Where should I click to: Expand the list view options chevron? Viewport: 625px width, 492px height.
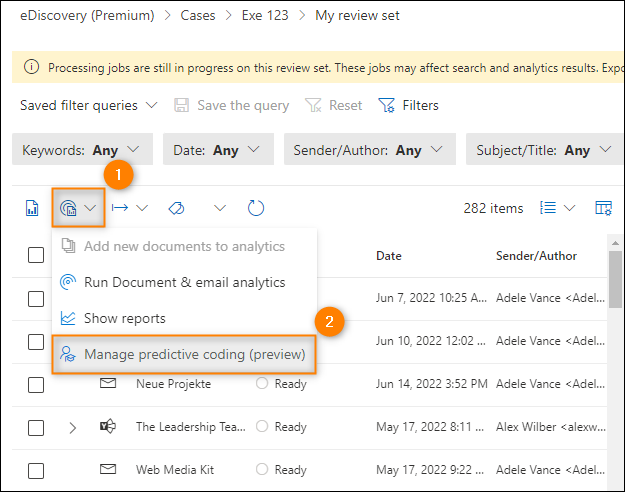coord(570,208)
